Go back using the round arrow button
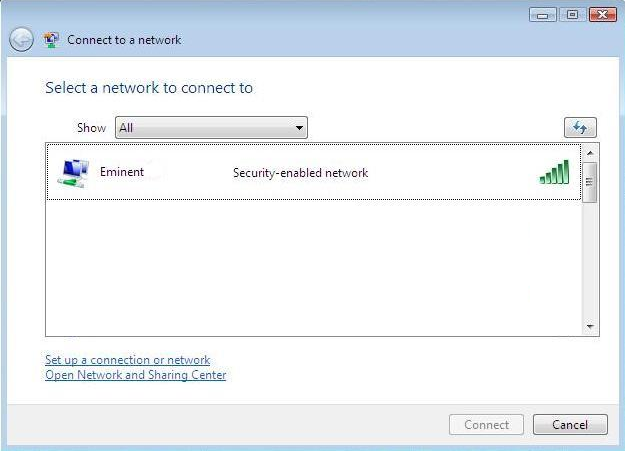Viewport: 625px width, 451px height. click(21, 39)
